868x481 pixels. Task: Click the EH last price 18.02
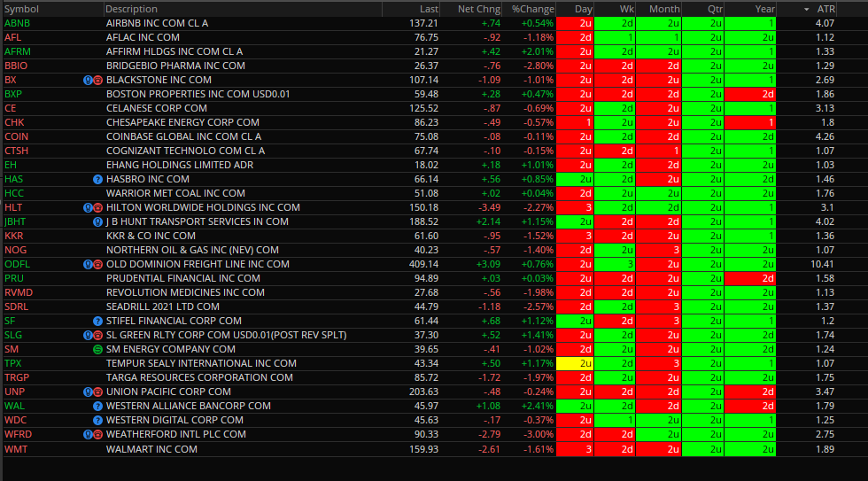click(x=426, y=165)
